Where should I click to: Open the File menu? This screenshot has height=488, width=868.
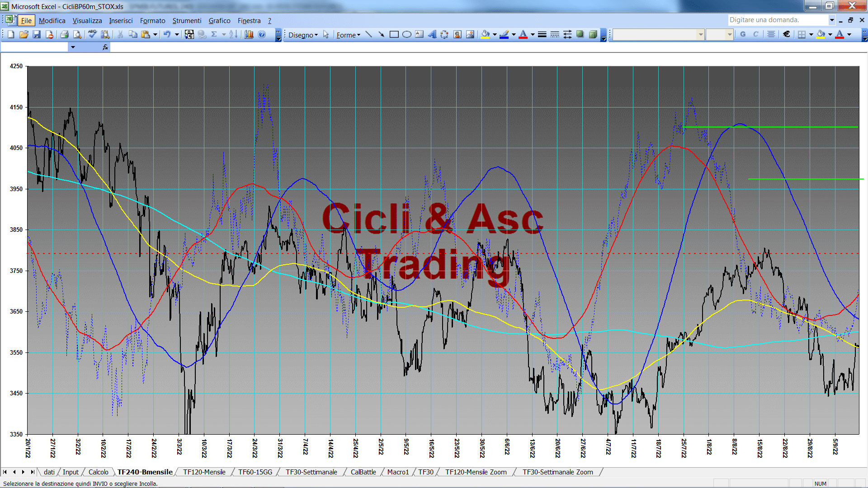coord(26,21)
